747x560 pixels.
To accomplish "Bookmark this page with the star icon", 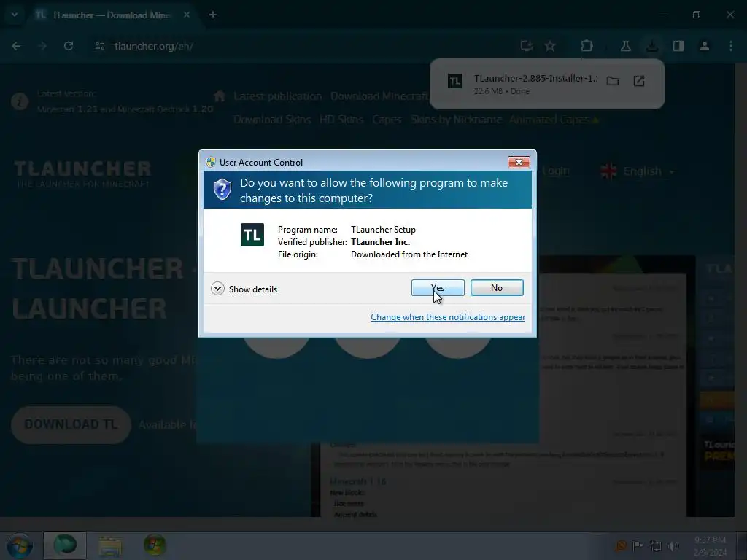I will pos(550,46).
